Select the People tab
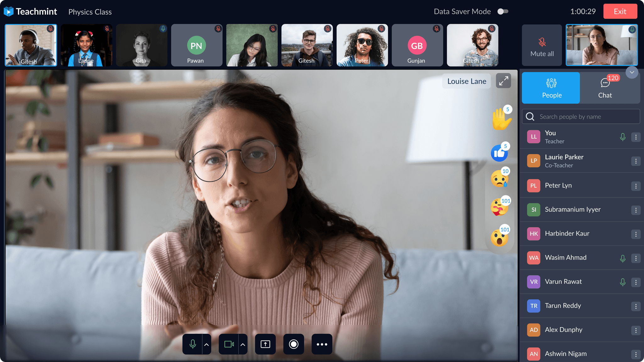Image resolution: width=644 pixels, height=362 pixels. [551, 88]
